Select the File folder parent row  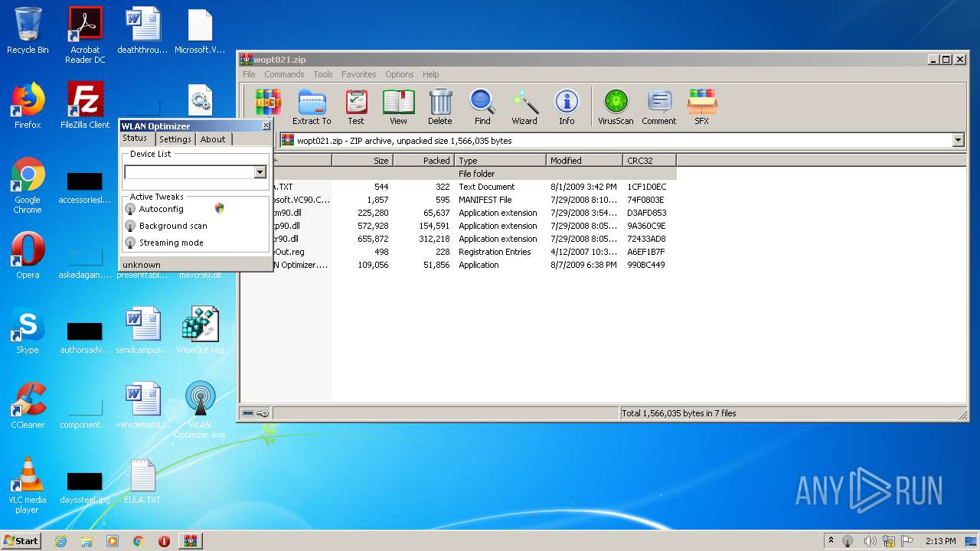click(459, 174)
